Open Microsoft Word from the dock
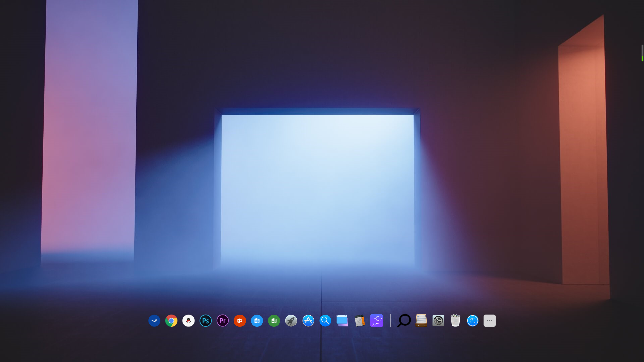The width and height of the screenshot is (644, 362). (257, 321)
